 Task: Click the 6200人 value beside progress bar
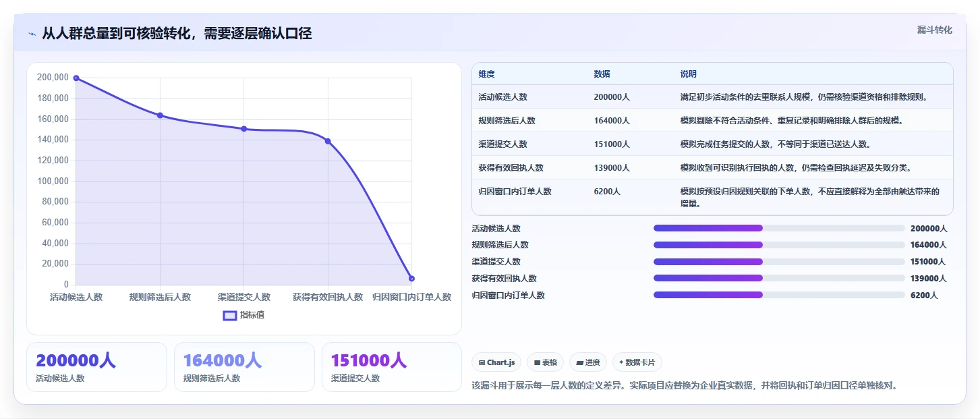tap(924, 296)
